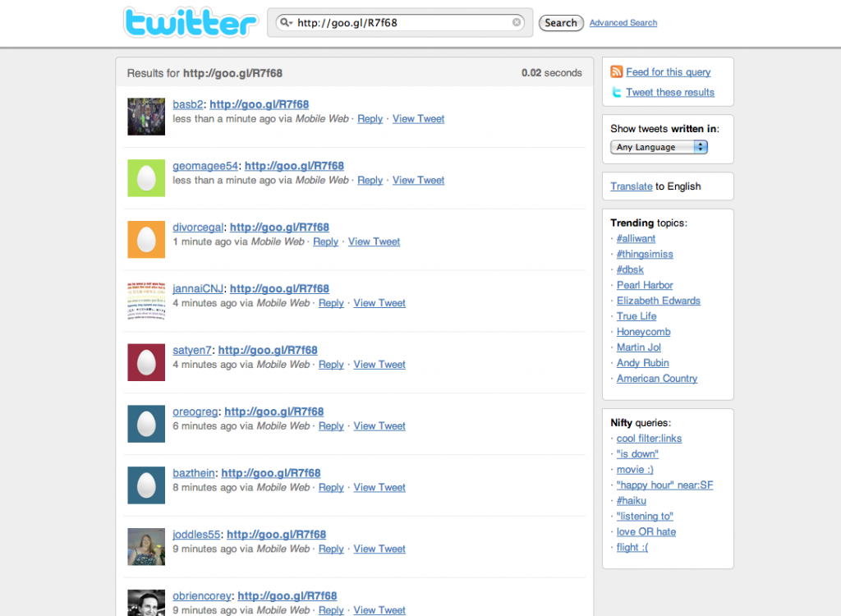
Task: Open trending topic Martin Jol
Action: [639, 347]
